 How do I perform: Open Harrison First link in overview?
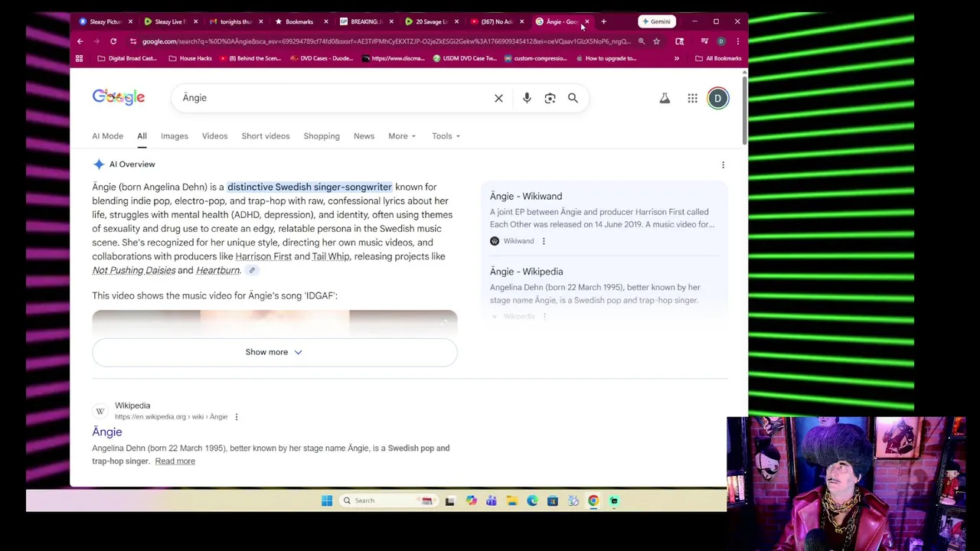[263, 256]
